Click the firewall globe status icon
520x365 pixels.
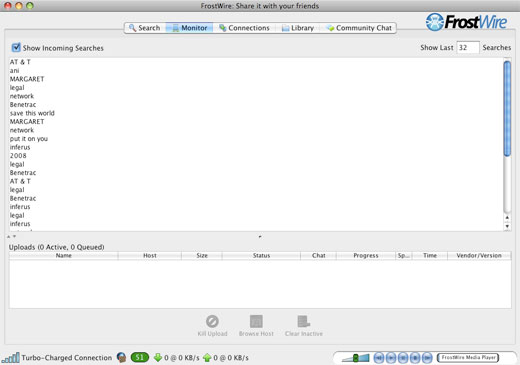coord(122,358)
